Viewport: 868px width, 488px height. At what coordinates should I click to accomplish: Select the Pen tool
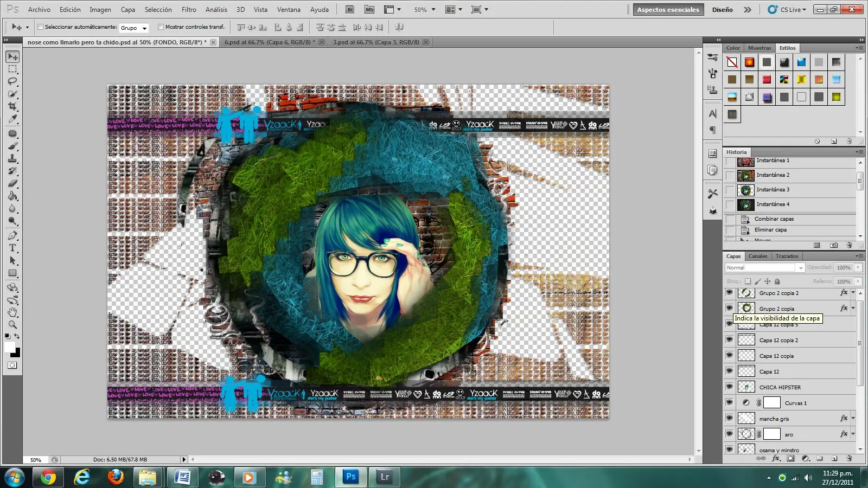(12, 235)
